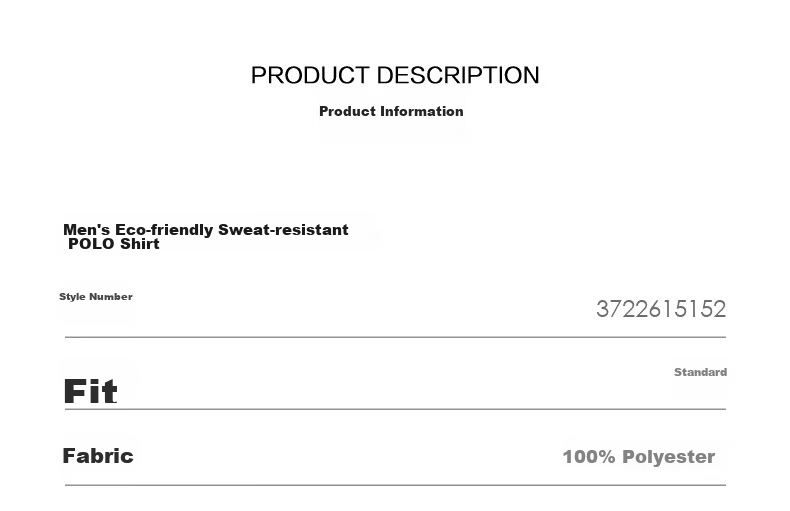Select the 100% Polyester value
Viewport: 790px width, 511px height.
click(639, 457)
